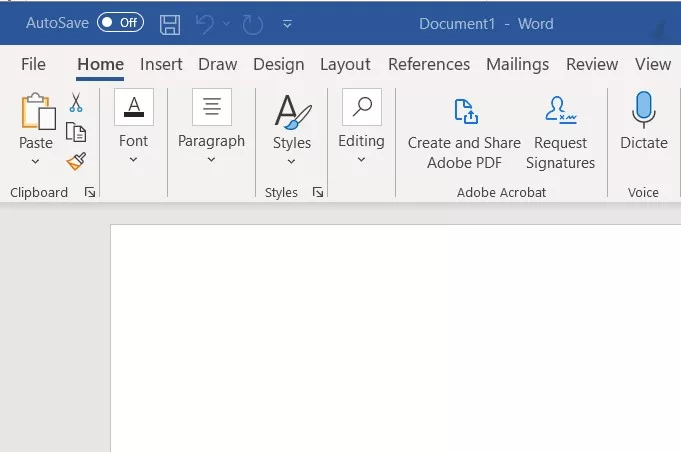681x452 pixels.
Task: Toggle the AutoSave switch
Action: pos(120,23)
